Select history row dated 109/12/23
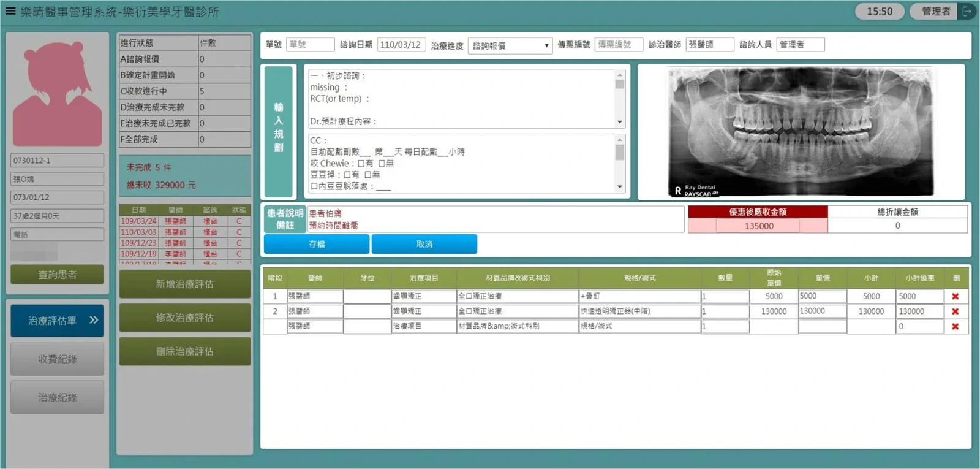Image resolution: width=980 pixels, height=469 pixels. [x=184, y=243]
